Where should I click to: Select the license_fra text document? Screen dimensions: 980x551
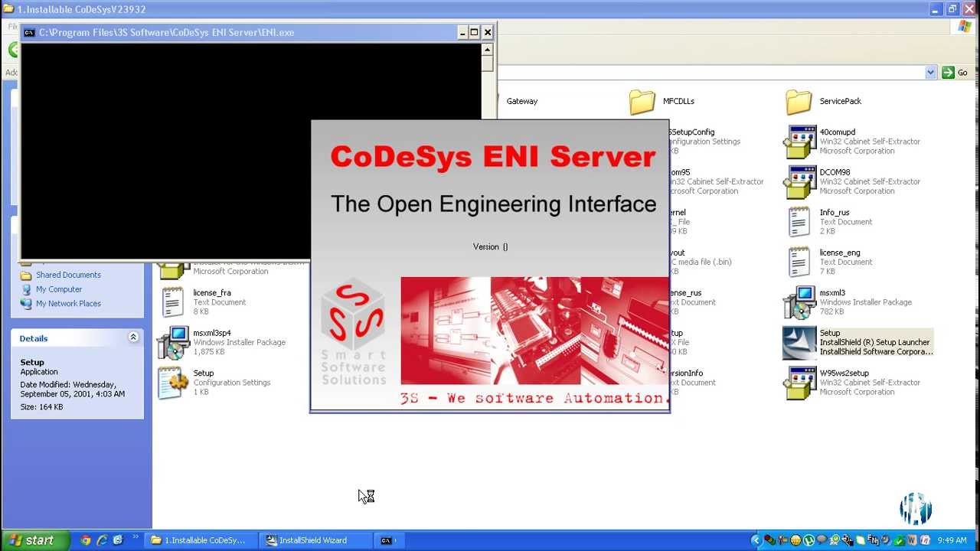pyautogui.click(x=203, y=302)
